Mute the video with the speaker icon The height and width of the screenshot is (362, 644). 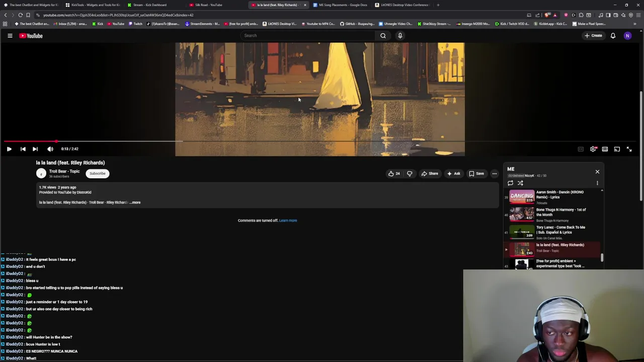tap(50, 149)
